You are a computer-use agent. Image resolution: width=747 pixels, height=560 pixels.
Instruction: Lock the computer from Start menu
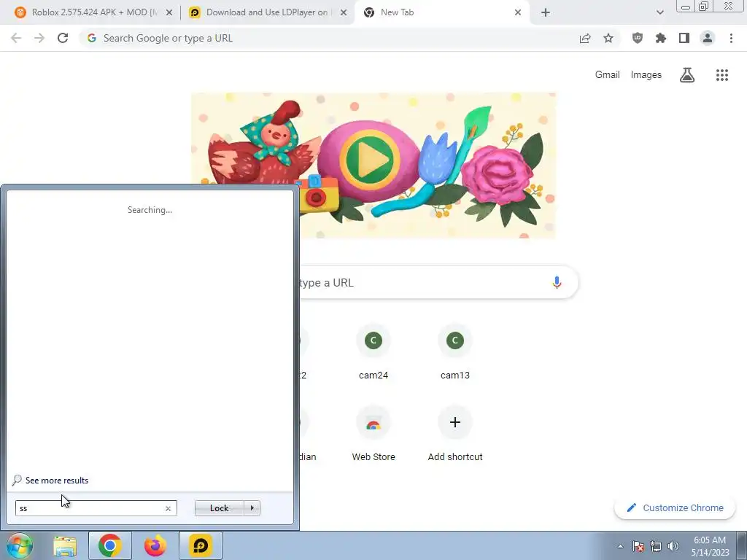coord(219,508)
